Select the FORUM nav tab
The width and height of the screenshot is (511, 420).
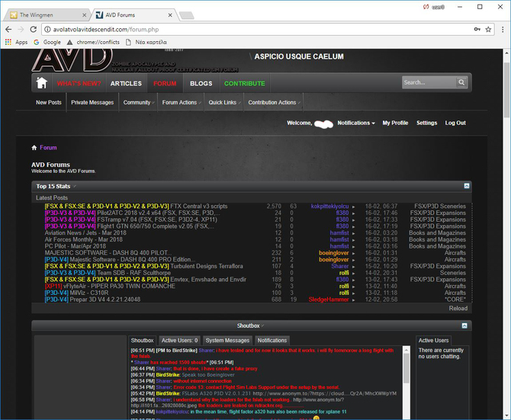pyautogui.click(x=165, y=83)
